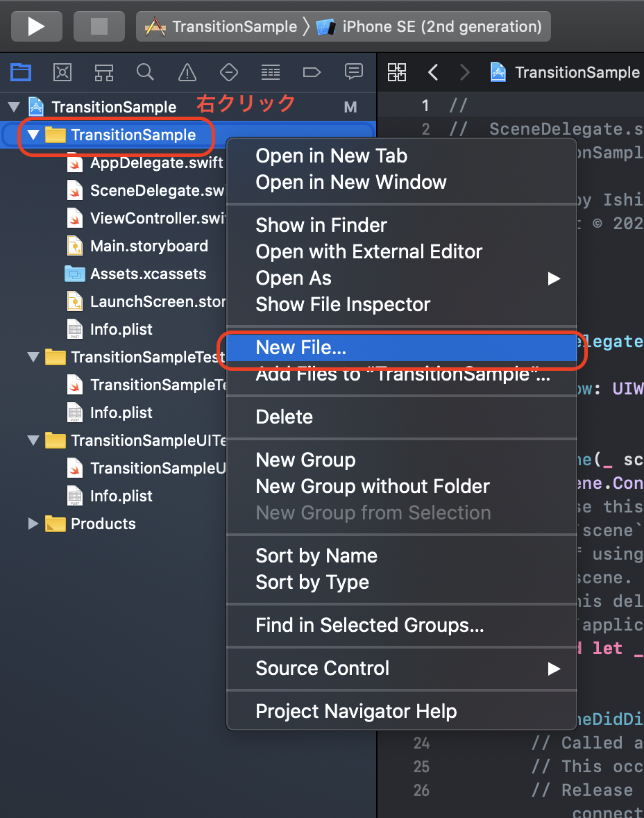The height and width of the screenshot is (818, 644).
Task: Open the Symbol navigator icon
Action: [104, 72]
